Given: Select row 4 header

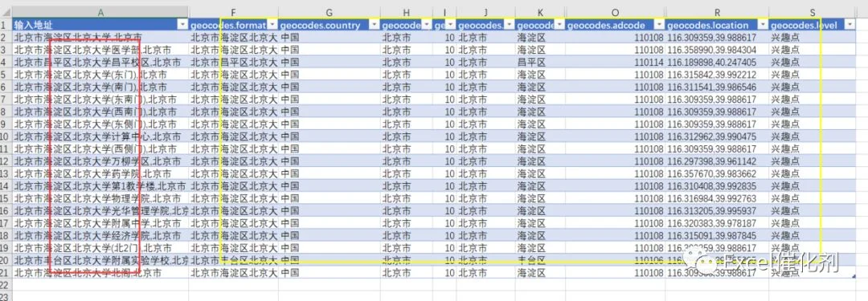Looking at the screenshot, I should (6, 62).
